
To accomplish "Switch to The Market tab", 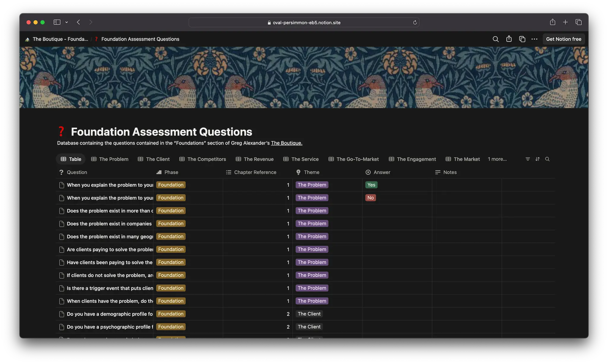I will point(463,159).
